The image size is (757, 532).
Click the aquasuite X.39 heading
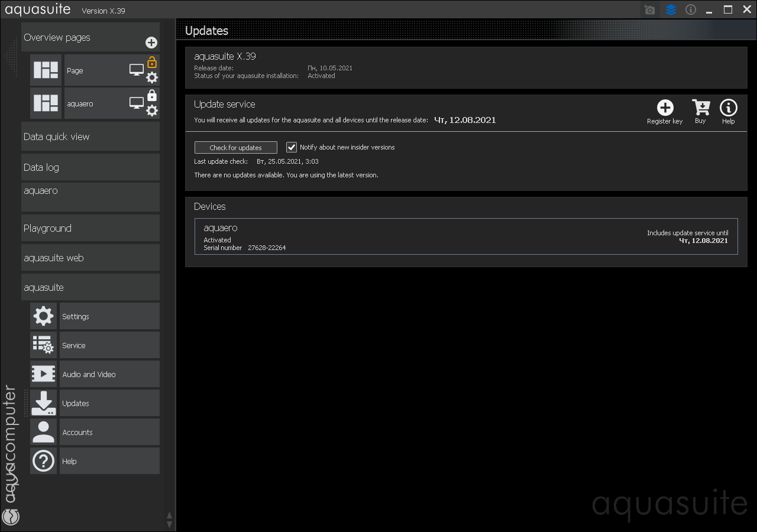click(x=225, y=57)
